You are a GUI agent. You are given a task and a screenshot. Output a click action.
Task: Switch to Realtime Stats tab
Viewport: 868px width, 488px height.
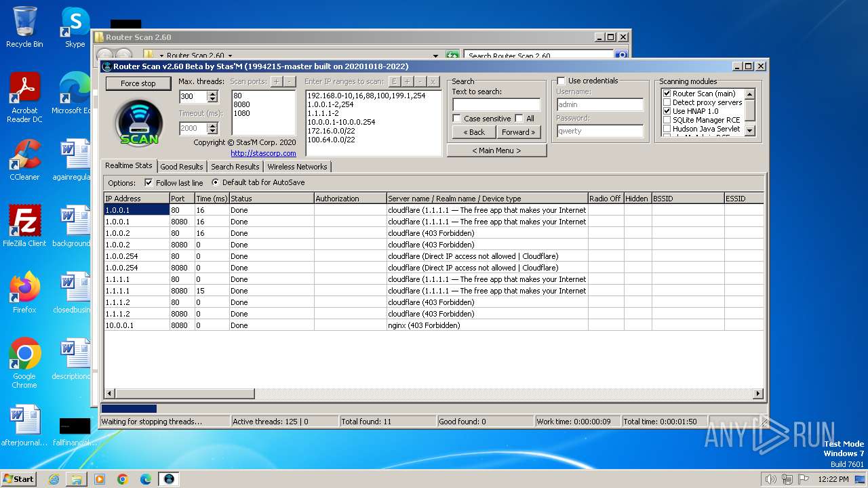129,165
